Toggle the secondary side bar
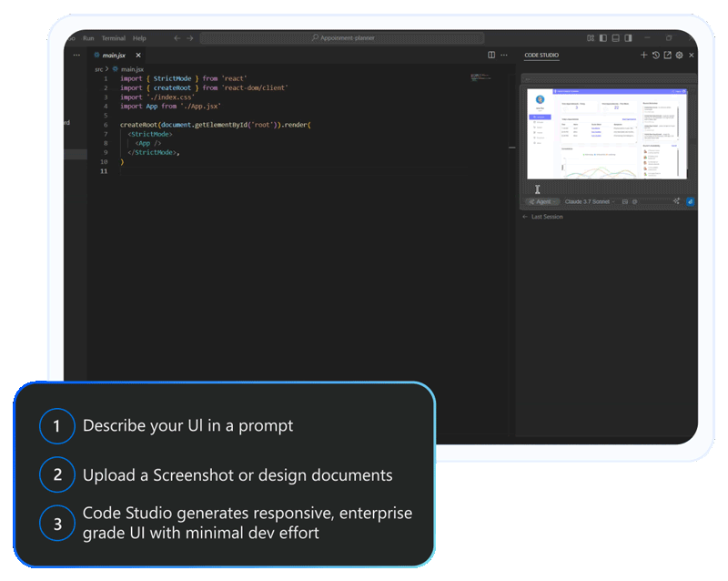 (x=629, y=38)
